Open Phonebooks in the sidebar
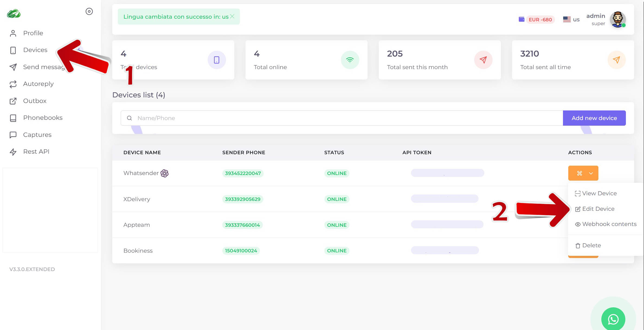The image size is (644, 330). coord(43,118)
